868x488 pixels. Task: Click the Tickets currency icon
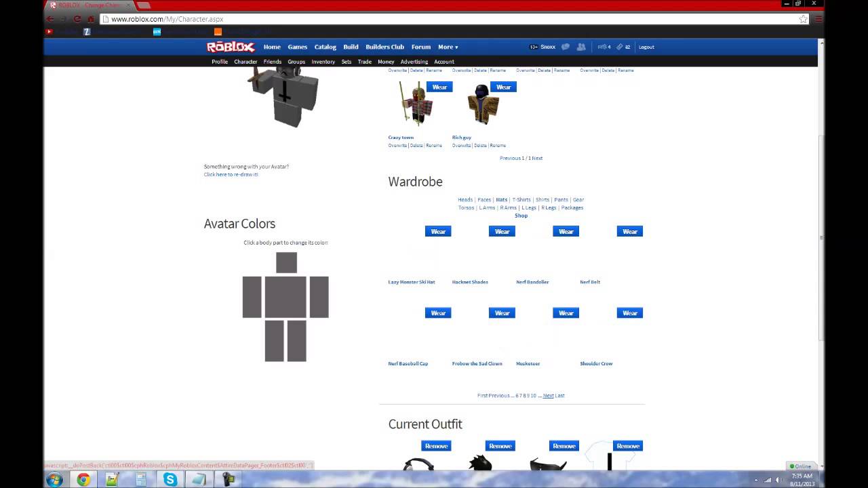620,47
